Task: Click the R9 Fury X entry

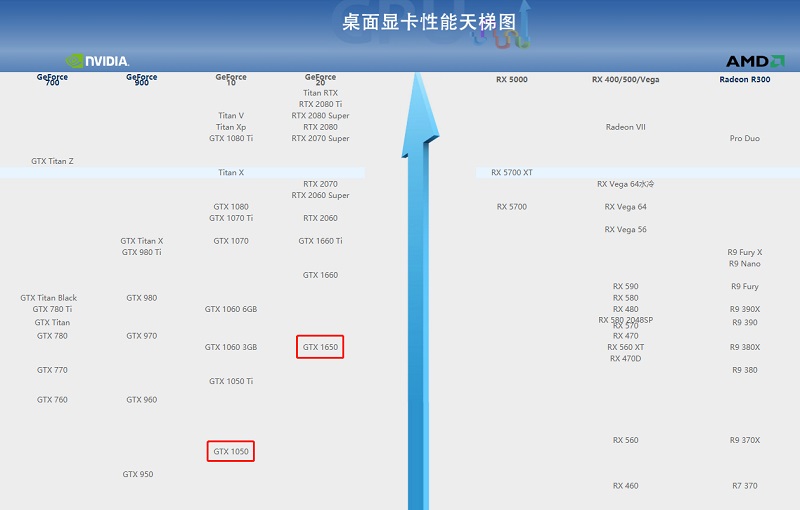Action: coord(745,252)
